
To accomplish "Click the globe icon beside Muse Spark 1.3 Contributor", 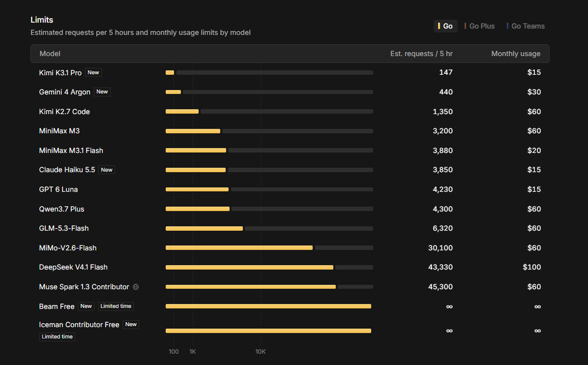I will 136,287.
